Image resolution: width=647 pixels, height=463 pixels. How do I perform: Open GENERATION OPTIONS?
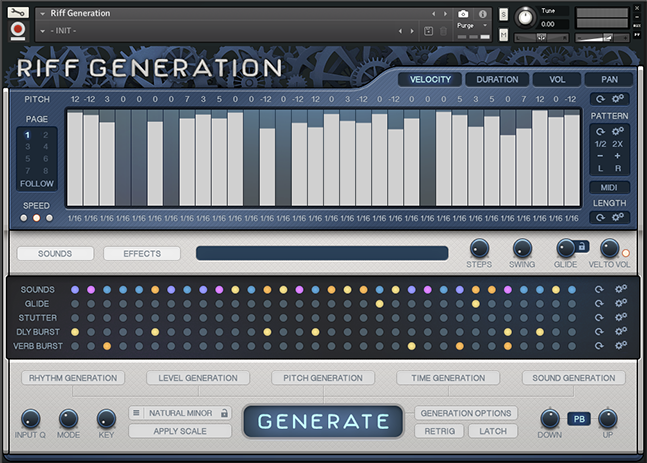[x=466, y=413]
